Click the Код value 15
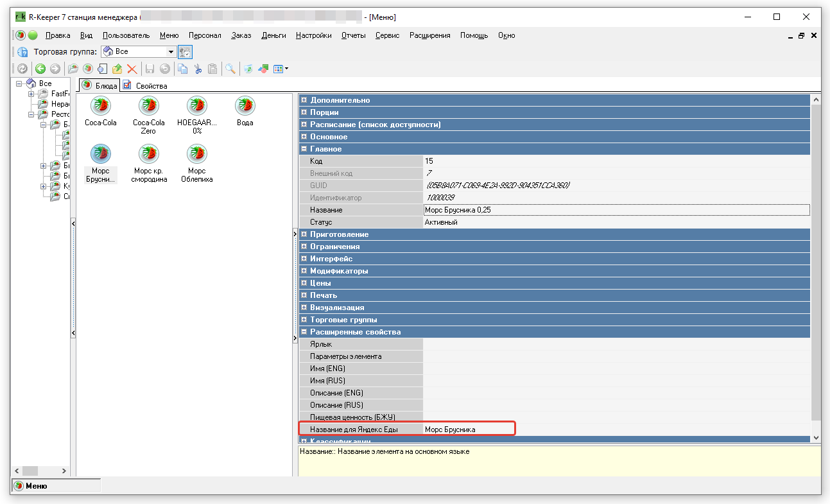Image resolution: width=830 pixels, height=504 pixels. 616,161
